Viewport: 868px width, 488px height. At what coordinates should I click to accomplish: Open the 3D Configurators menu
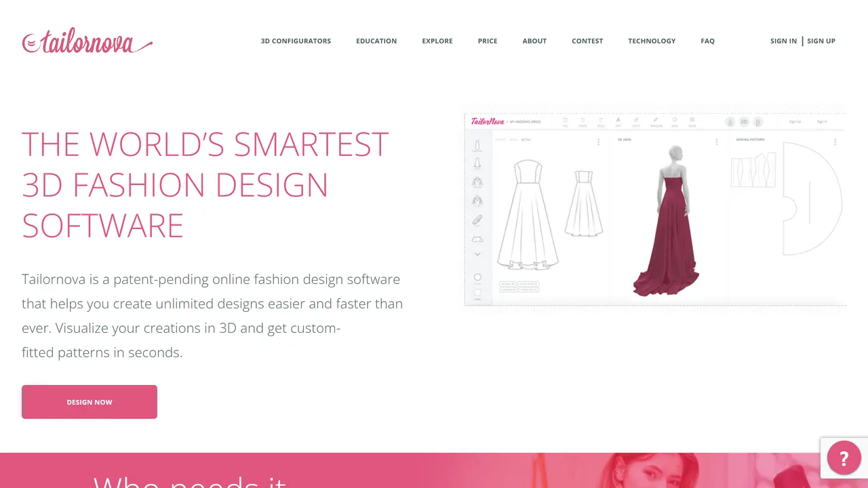tap(296, 41)
